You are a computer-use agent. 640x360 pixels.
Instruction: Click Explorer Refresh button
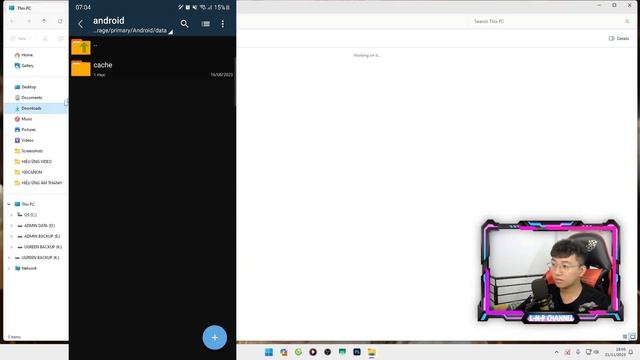pos(60,21)
